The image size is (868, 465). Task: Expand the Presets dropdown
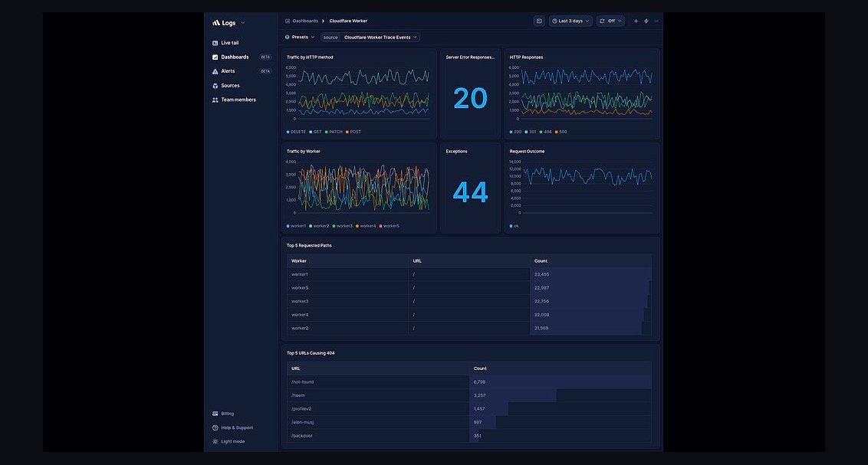tap(300, 37)
